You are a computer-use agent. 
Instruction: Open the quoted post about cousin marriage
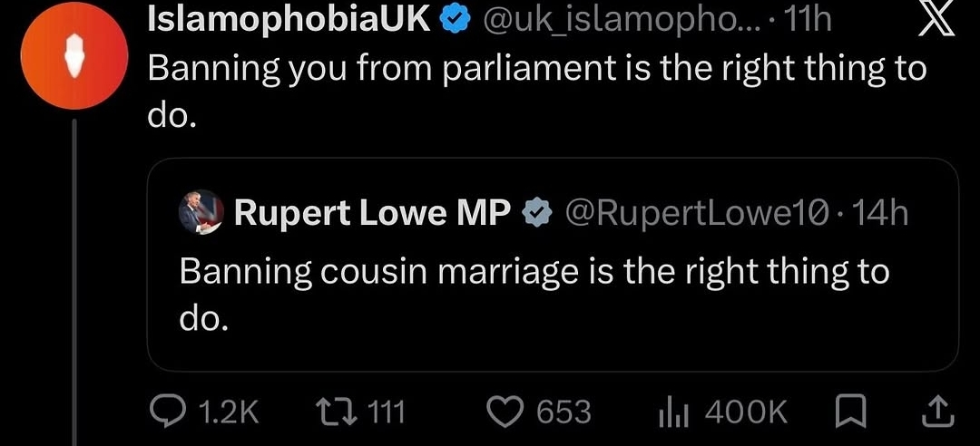(x=553, y=265)
